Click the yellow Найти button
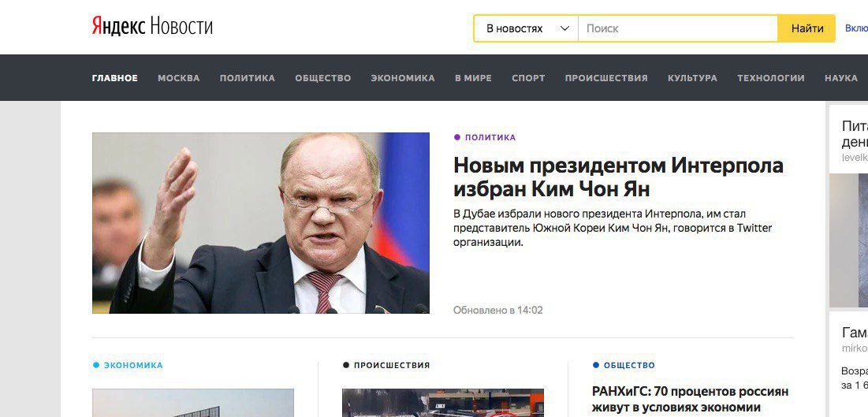The width and height of the screenshot is (868, 417). [807, 28]
